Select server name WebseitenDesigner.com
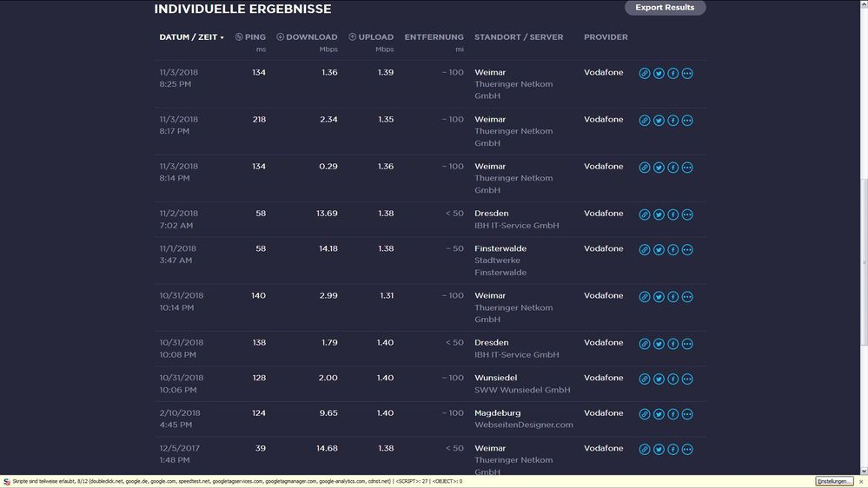The width and height of the screenshot is (868, 488). point(524,425)
